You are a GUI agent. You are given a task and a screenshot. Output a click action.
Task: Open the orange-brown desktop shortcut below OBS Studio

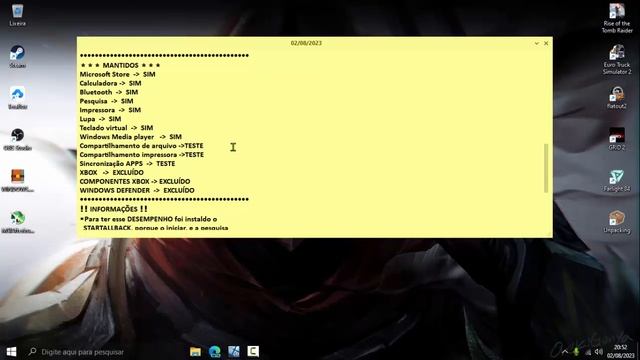18,180
